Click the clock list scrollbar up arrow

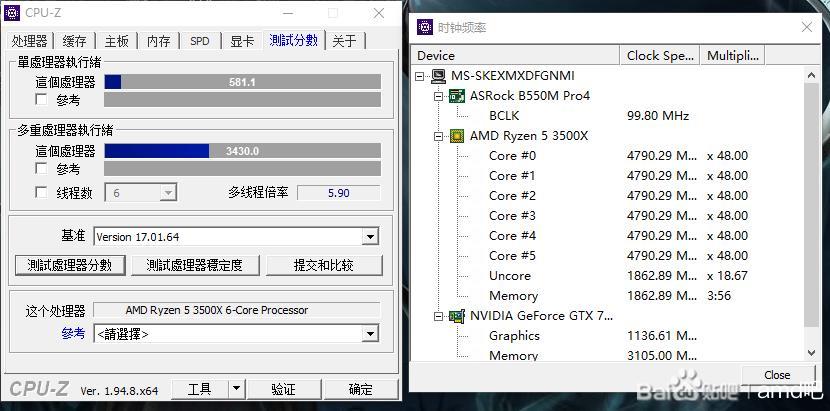(x=811, y=76)
